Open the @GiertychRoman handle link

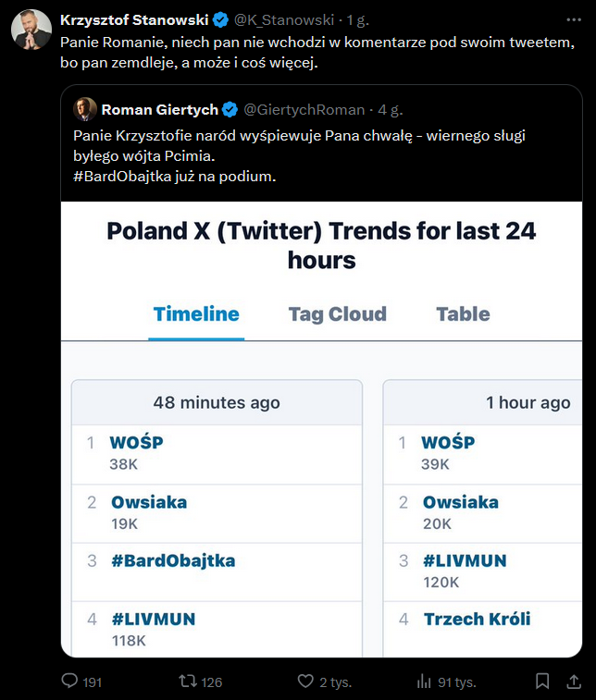(x=304, y=110)
